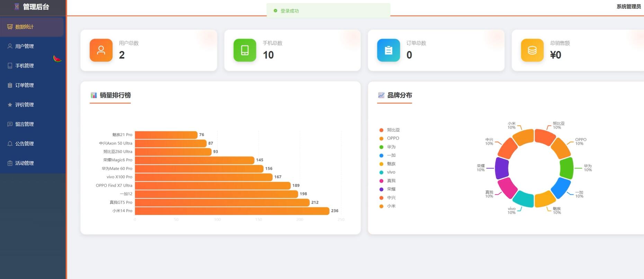Click the orange user icon on 用户总数 card
The image size is (644, 279).
(x=101, y=50)
